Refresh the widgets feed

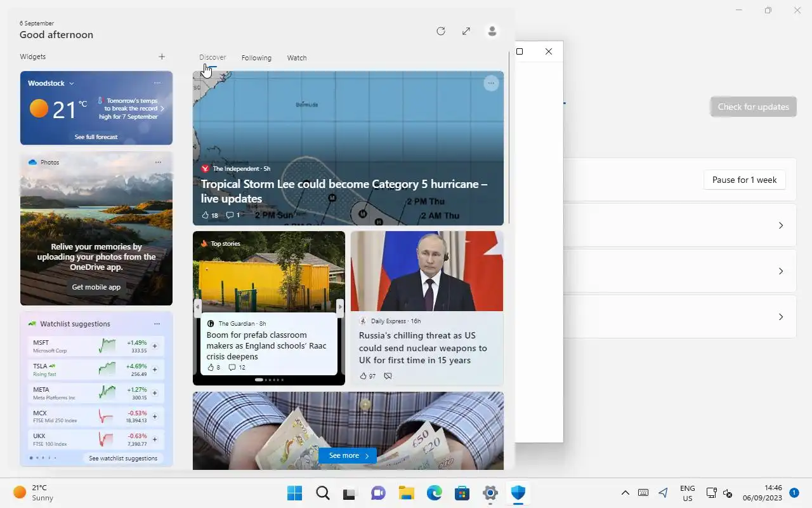441,31
